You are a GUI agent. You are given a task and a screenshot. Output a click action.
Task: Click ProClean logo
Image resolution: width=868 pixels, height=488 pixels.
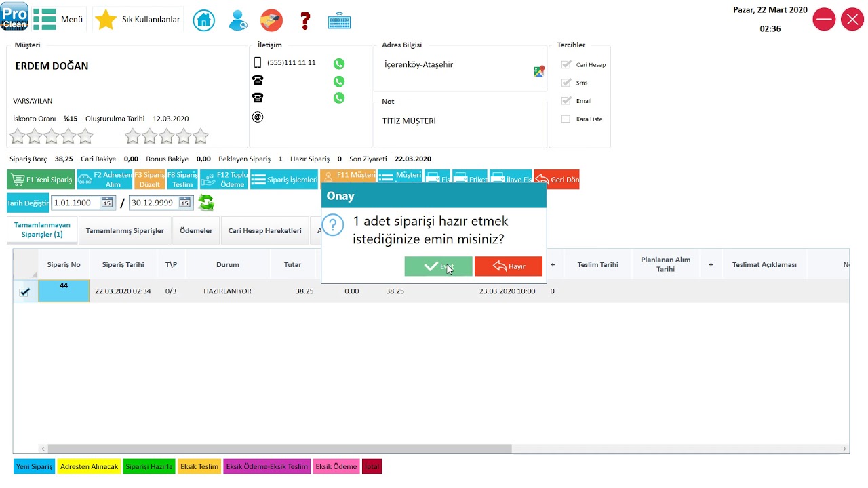coord(14,16)
